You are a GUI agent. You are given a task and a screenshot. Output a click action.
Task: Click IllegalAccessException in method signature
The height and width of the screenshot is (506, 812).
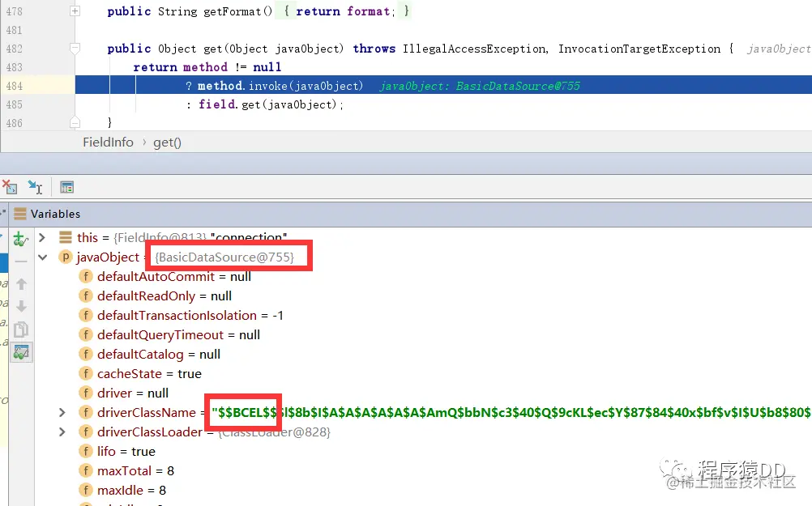[x=475, y=49]
